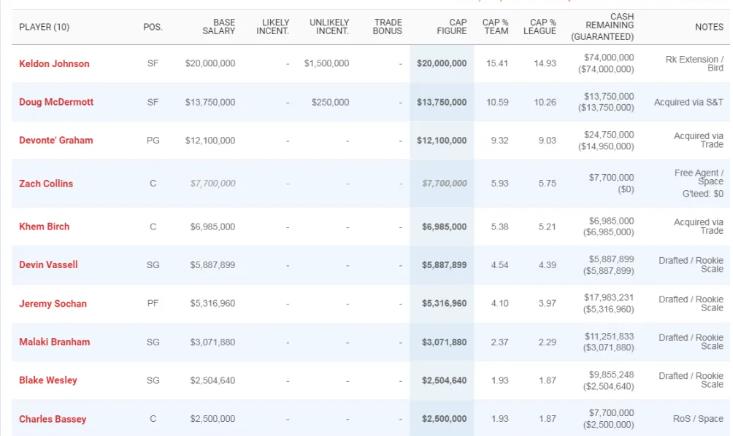Select cash remaining $17,983,231 cell
This screenshot has width=733, height=436.
pos(609,297)
